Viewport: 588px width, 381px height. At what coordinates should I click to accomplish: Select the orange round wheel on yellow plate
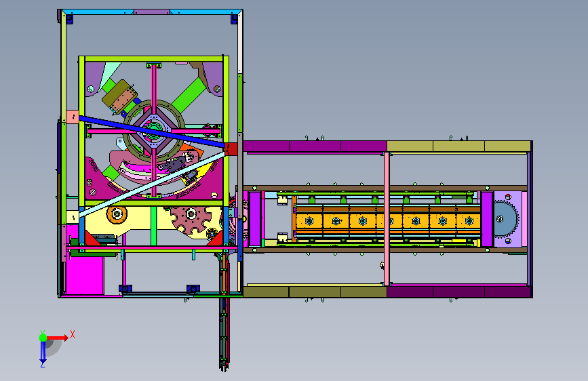coord(117,214)
